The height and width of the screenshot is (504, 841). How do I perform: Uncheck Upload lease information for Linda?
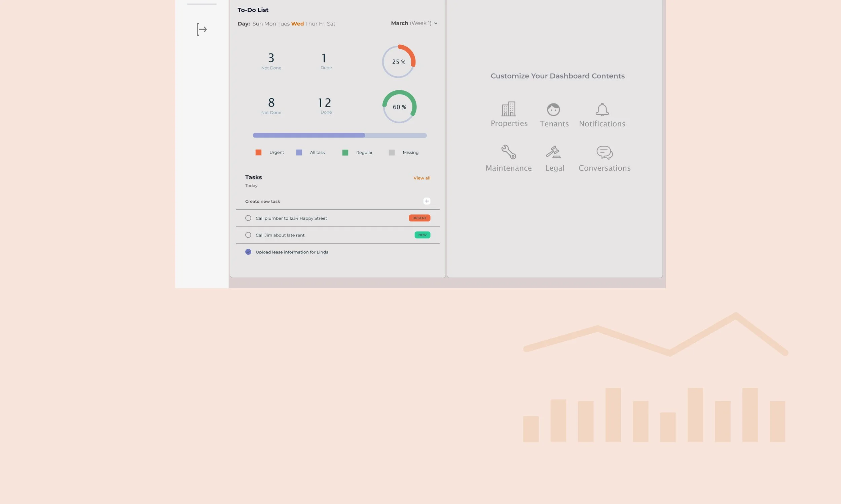point(248,252)
